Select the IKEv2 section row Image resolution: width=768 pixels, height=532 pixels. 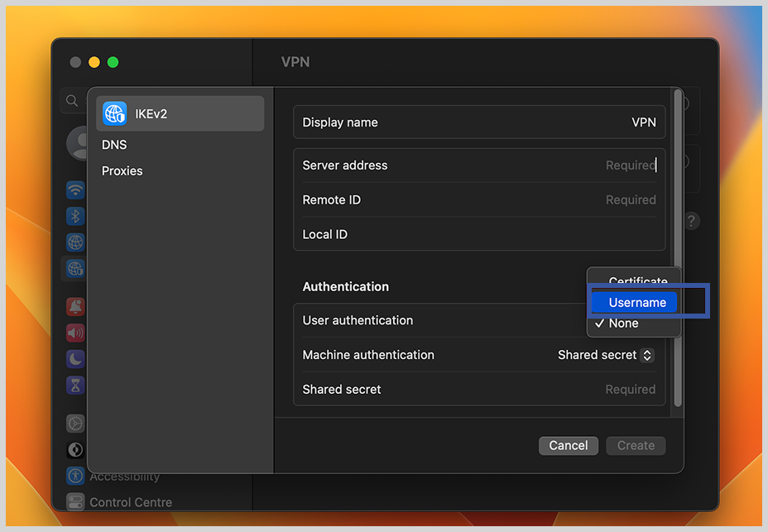(180, 113)
